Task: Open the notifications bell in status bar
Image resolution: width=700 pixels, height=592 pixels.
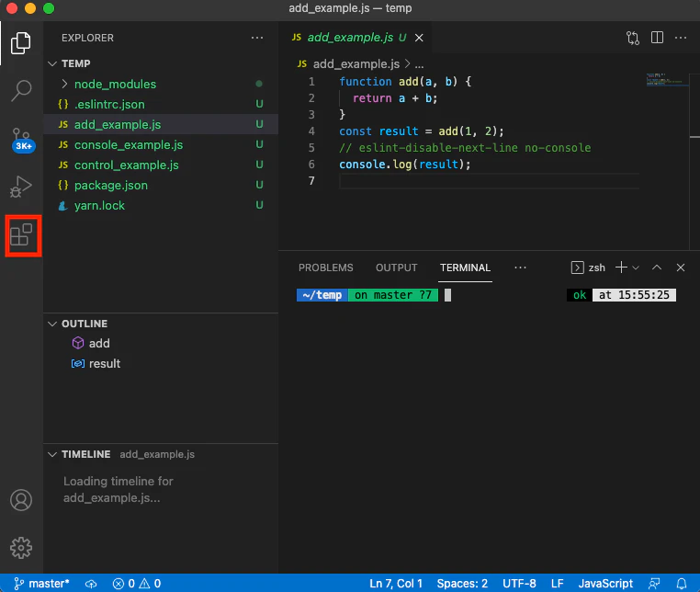Action: tap(682, 584)
